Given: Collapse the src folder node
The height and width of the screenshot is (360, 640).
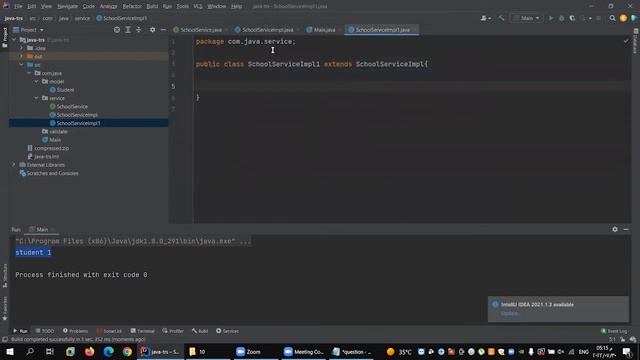Looking at the screenshot, I should (22, 64).
